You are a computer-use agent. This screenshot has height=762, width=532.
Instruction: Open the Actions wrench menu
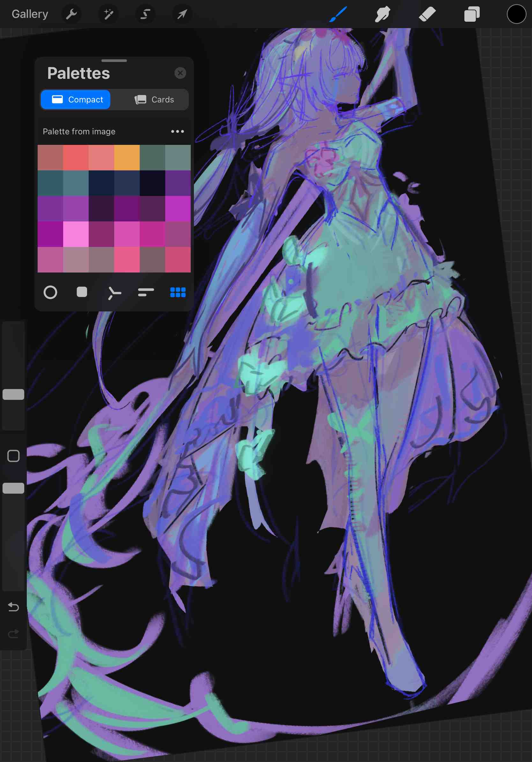71,14
